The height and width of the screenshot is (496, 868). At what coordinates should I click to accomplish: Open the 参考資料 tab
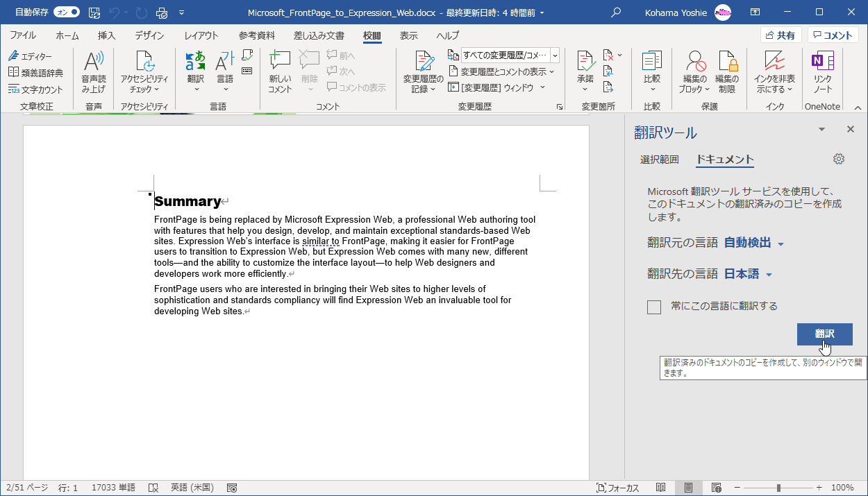pos(258,35)
